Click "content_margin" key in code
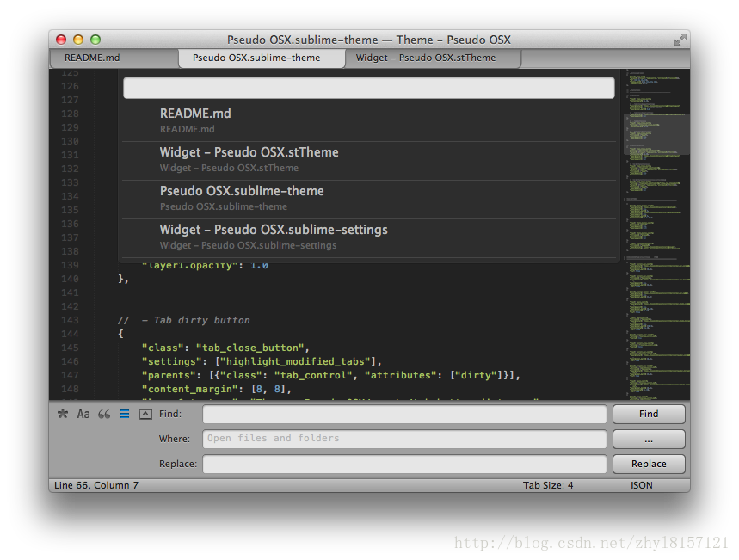739x560 pixels. (190, 389)
